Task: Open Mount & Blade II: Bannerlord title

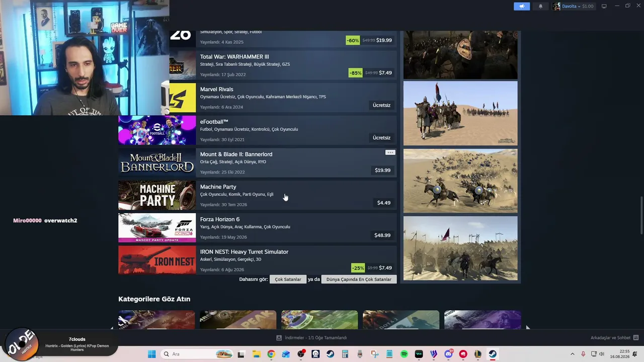Action: pyautogui.click(x=236, y=154)
